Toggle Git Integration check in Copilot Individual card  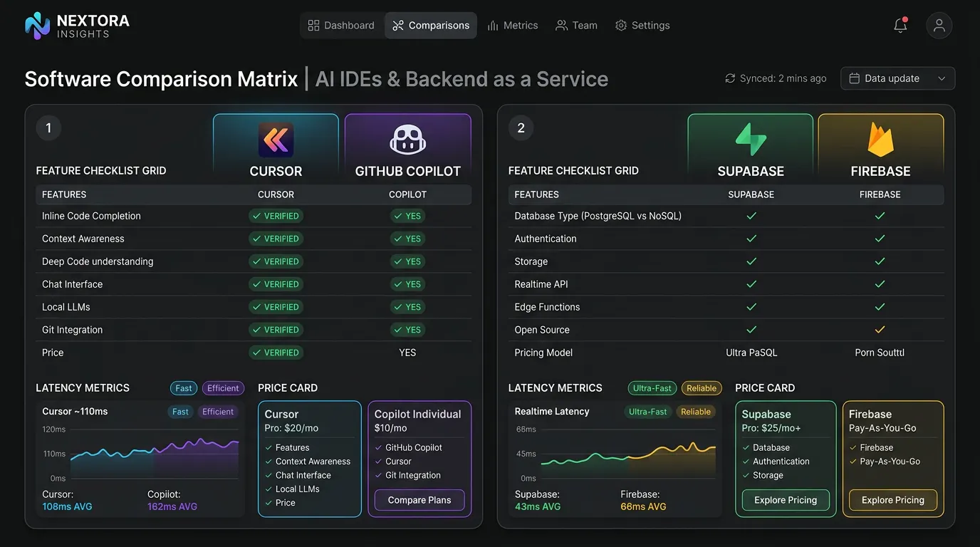click(x=378, y=475)
